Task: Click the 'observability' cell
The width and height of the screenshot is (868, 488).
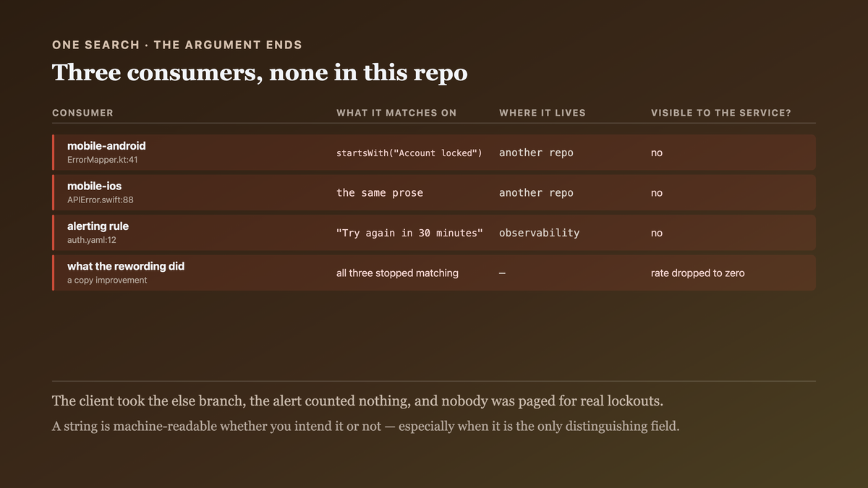Action: (540, 233)
